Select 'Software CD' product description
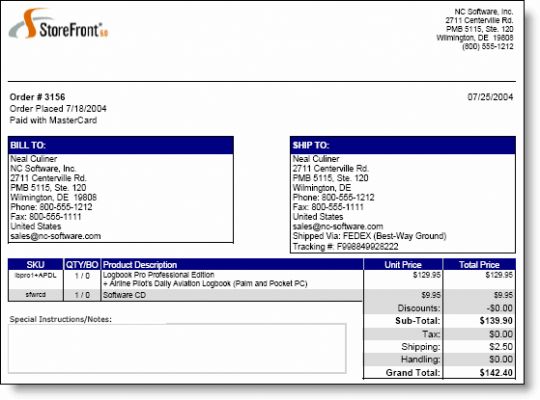The image size is (540, 400). coord(124,295)
